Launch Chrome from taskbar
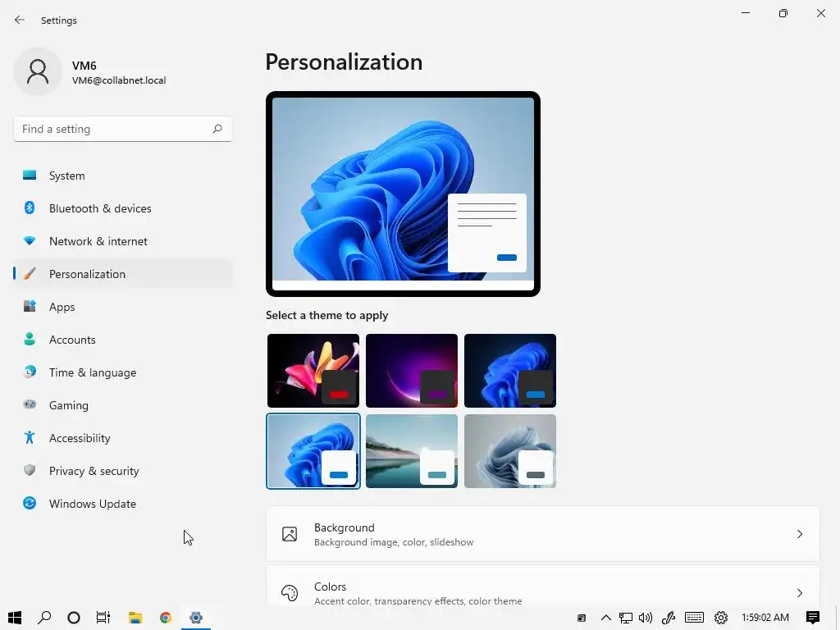This screenshot has height=630, width=840. [x=166, y=618]
